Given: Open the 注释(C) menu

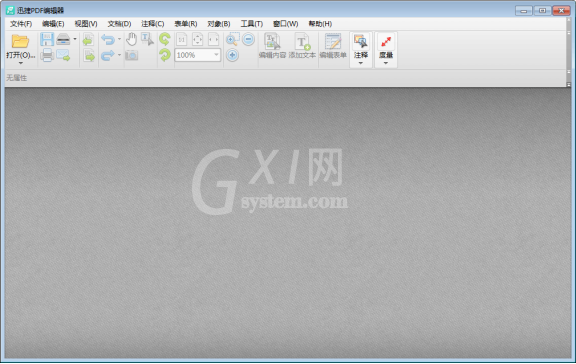Looking at the screenshot, I should click(153, 24).
